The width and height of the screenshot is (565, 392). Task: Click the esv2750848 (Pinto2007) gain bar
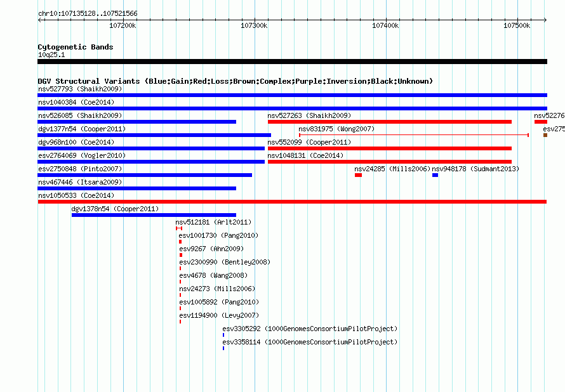click(x=145, y=175)
